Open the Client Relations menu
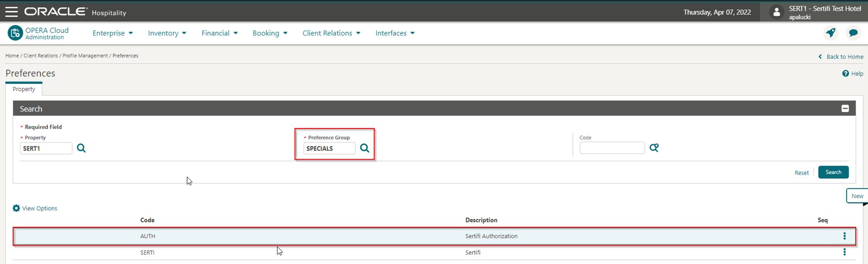The width and height of the screenshot is (868, 264). (x=331, y=33)
